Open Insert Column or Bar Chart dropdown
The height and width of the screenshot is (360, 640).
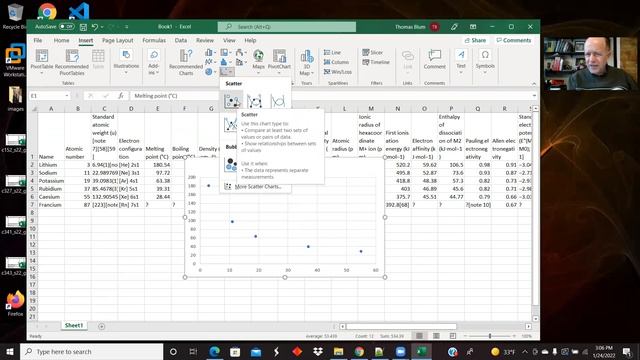210,53
